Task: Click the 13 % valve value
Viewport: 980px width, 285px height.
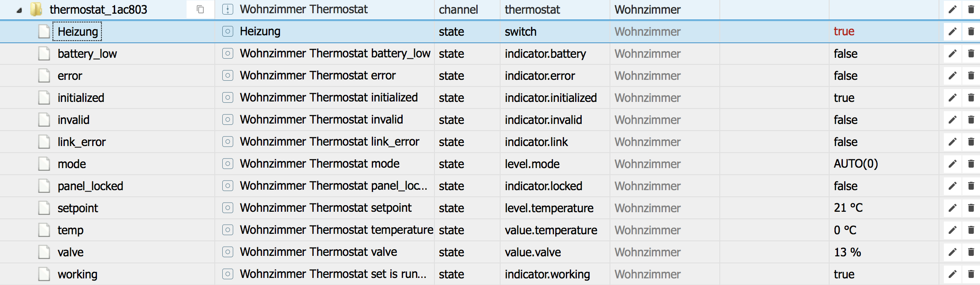Action: pos(847,252)
